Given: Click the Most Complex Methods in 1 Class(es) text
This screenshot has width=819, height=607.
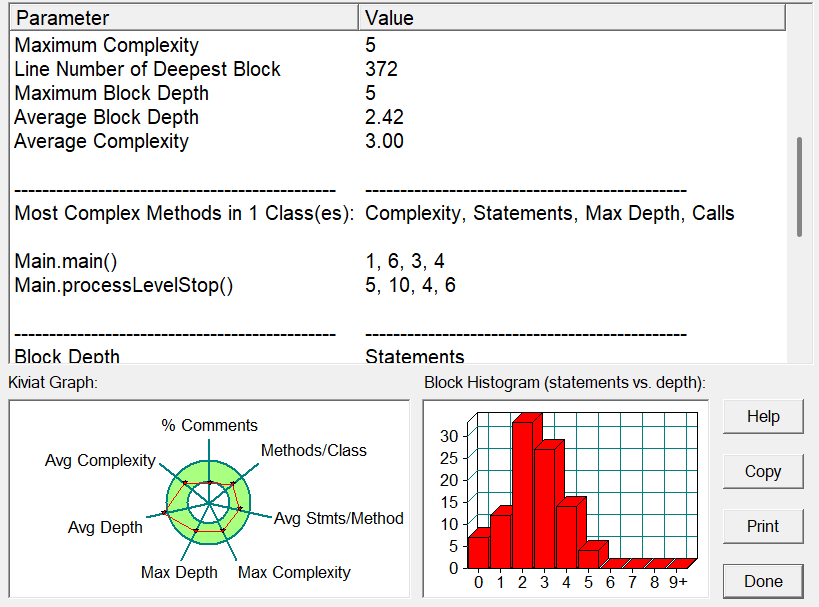Looking at the screenshot, I should click(184, 213).
